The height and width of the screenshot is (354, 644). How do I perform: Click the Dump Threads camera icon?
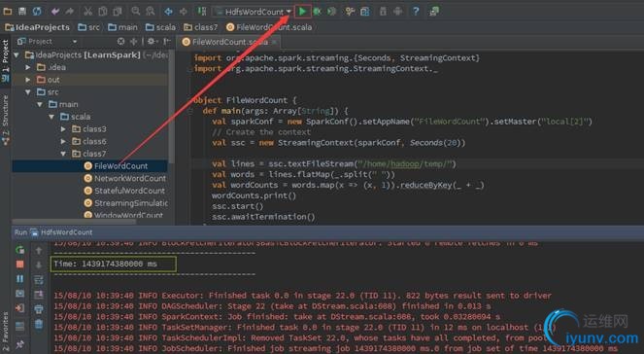click(x=19, y=293)
